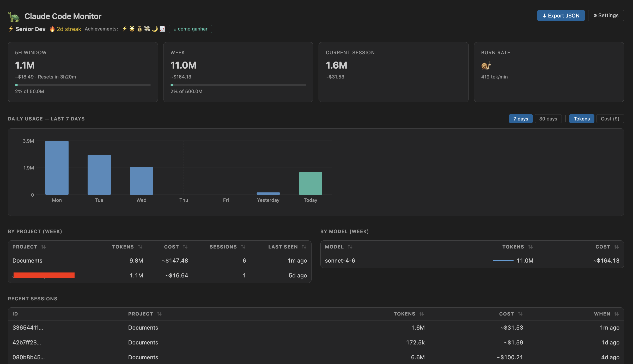Switch chart range to 7 days
The image size is (633, 364).
[x=521, y=119]
